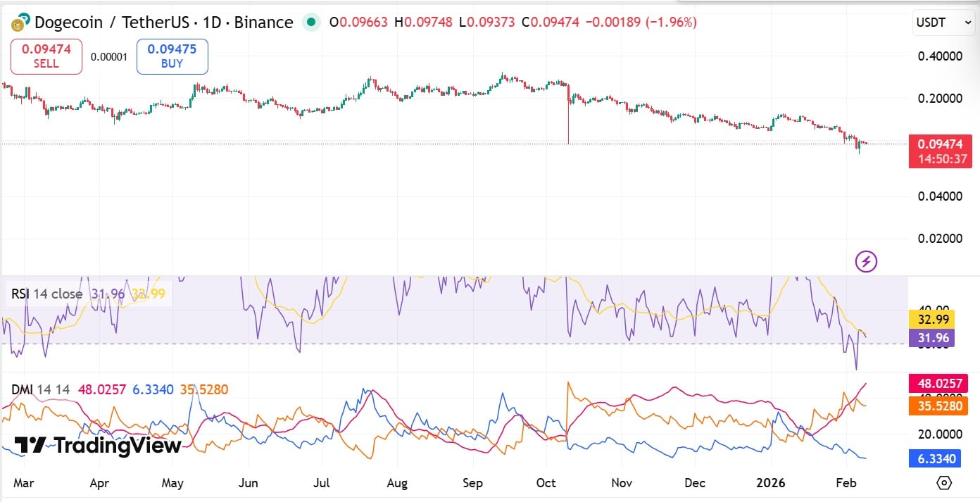
Task: Toggle the RSI purple value badge 31.96
Action: 932,338
